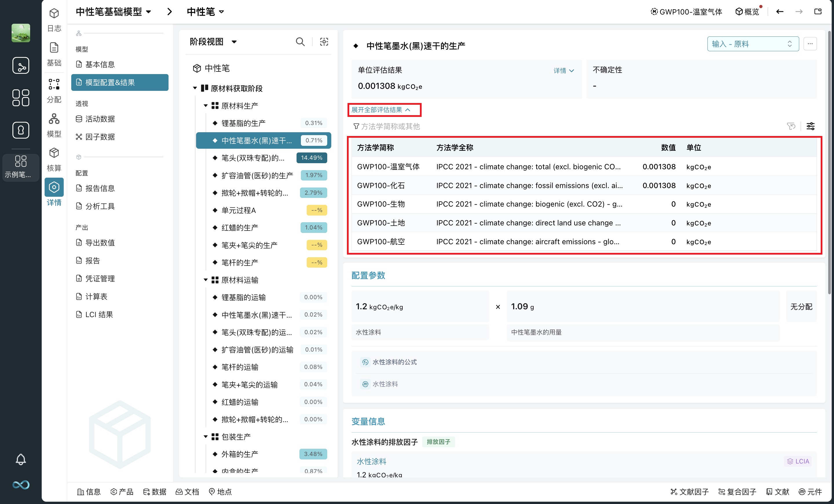
Task: Click the focus target icon beside search
Action: tap(324, 42)
